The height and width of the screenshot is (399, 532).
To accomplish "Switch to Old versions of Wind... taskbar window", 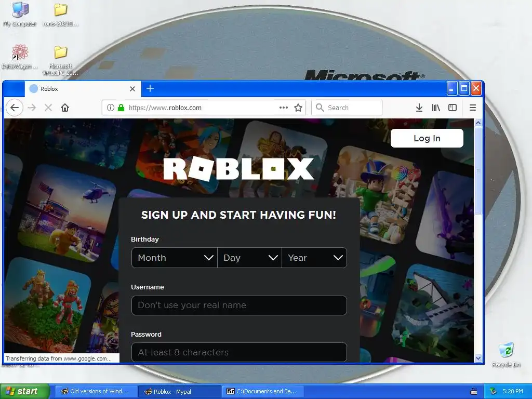I will [96, 392].
